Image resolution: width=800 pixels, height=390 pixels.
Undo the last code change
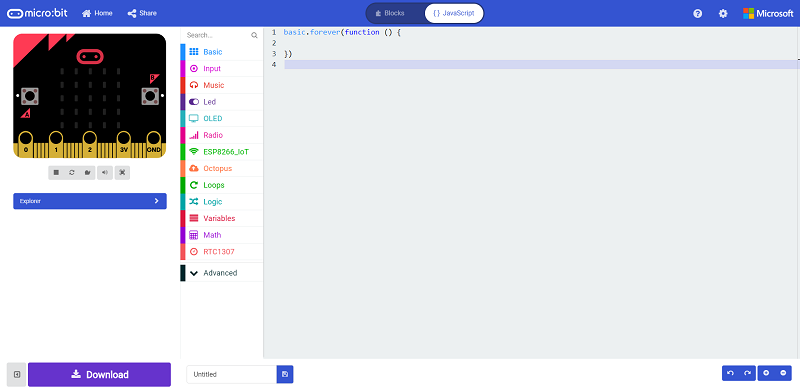click(x=731, y=373)
